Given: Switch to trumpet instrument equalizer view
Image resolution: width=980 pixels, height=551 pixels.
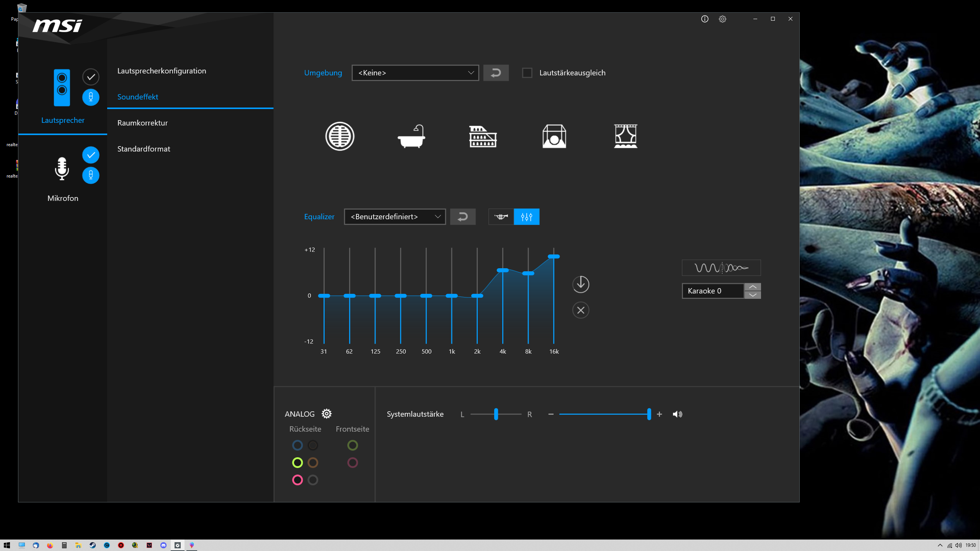Looking at the screenshot, I should pos(501,217).
